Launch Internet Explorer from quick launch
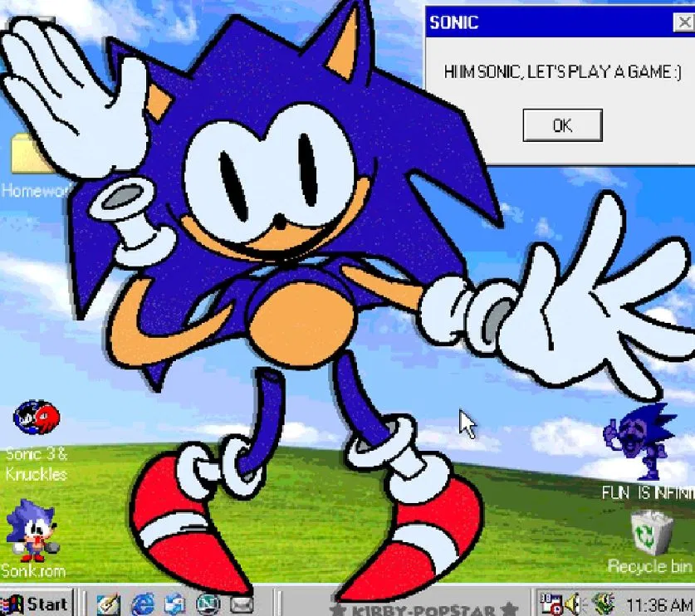Viewport: 695px width, 616px height. pos(143,604)
